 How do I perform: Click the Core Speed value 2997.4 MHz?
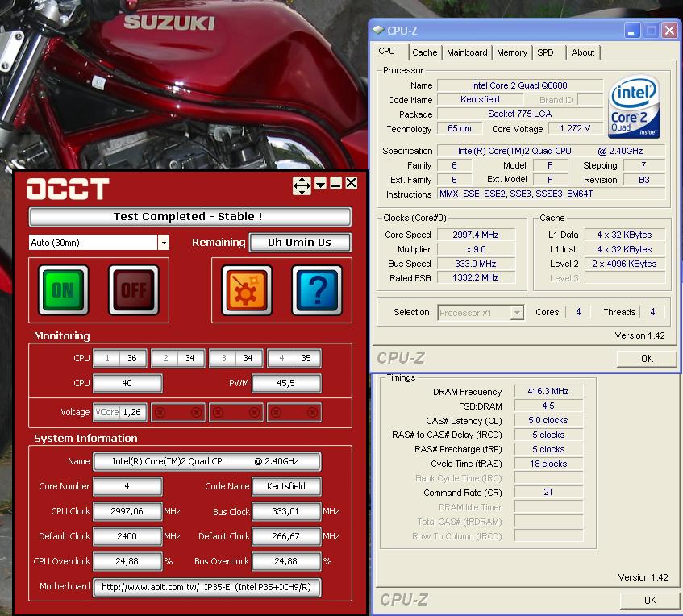tap(476, 235)
